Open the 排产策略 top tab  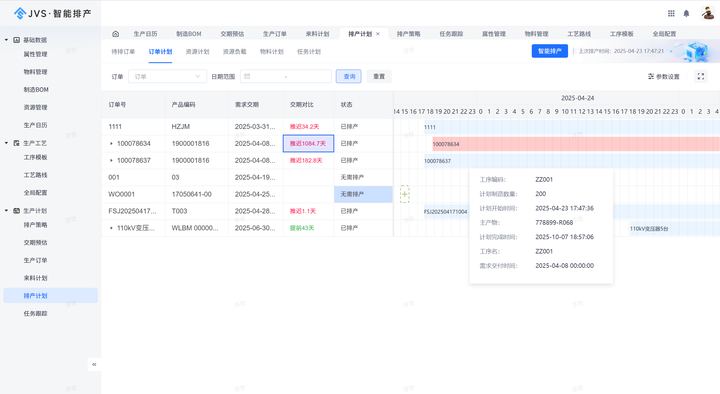409,34
